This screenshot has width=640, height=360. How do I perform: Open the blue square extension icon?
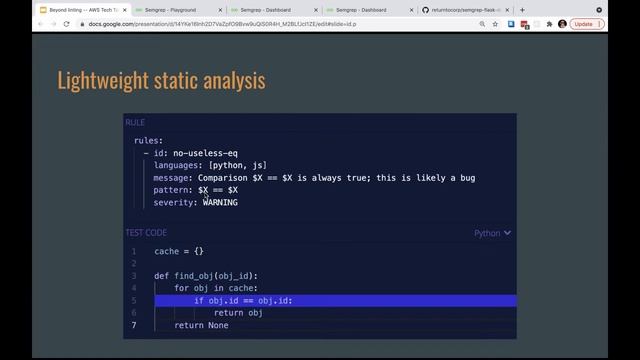pyautogui.click(x=511, y=24)
